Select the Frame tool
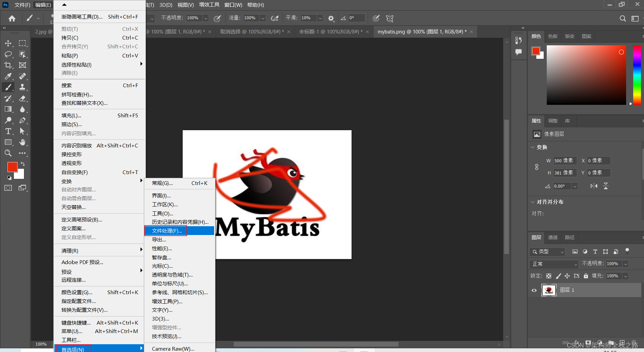 click(x=22, y=65)
